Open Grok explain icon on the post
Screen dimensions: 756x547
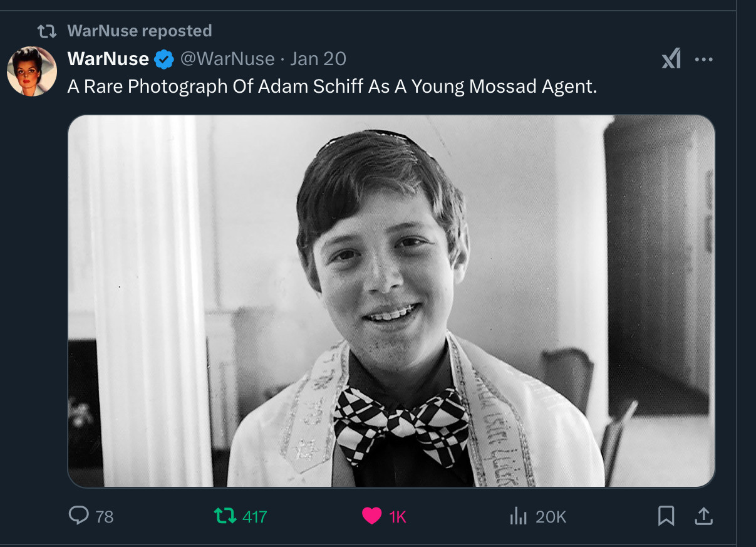[671, 60]
